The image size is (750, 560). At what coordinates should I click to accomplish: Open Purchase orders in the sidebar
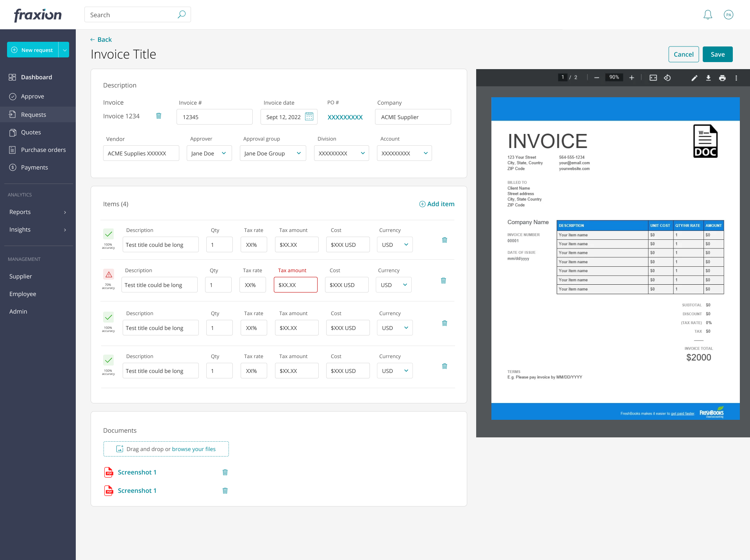click(43, 150)
